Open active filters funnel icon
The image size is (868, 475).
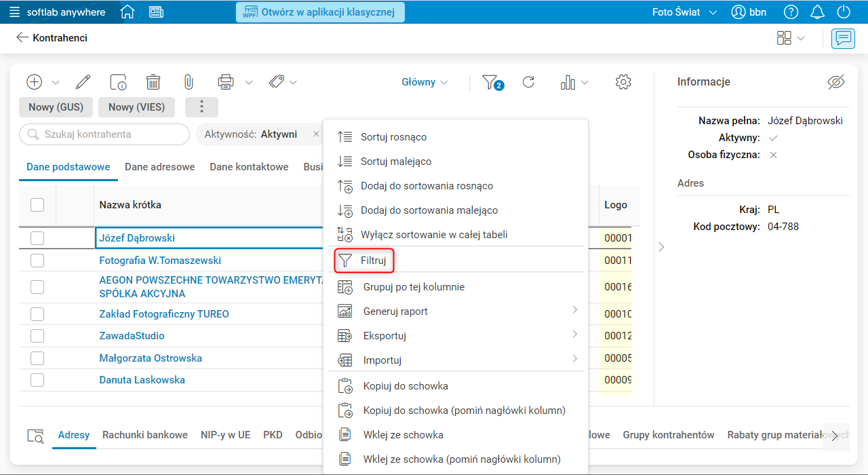[x=492, y=83]
